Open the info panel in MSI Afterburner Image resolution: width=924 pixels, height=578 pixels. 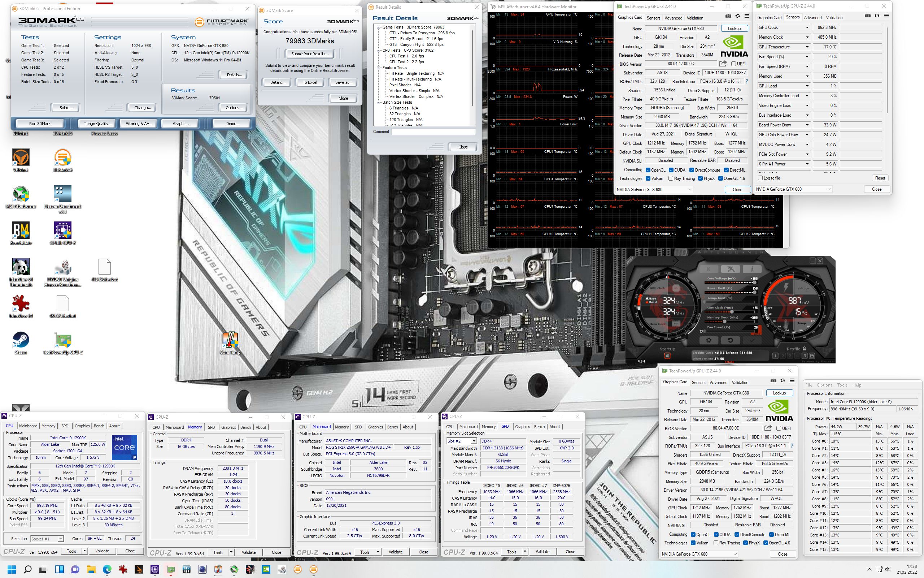pos(752,269)
